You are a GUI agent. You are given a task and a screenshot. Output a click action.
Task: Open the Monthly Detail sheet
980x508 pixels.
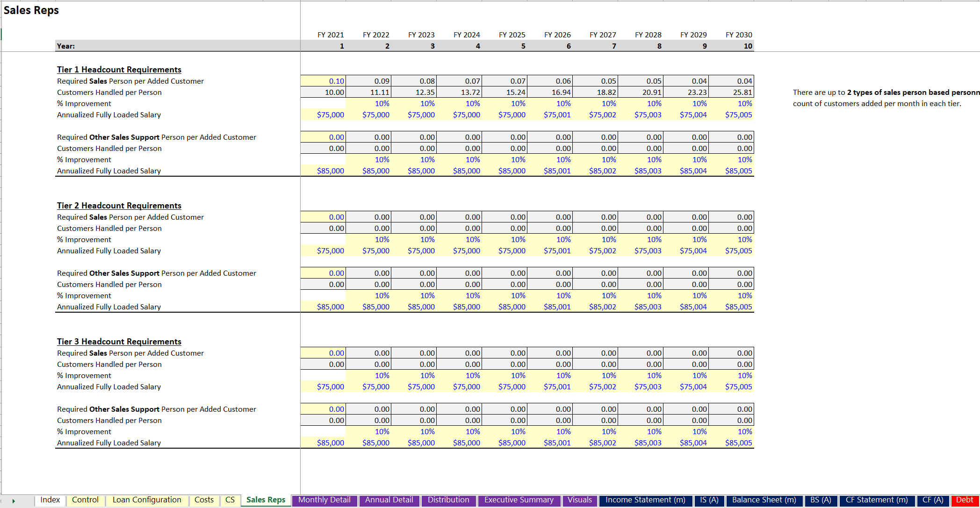[324, 500]
